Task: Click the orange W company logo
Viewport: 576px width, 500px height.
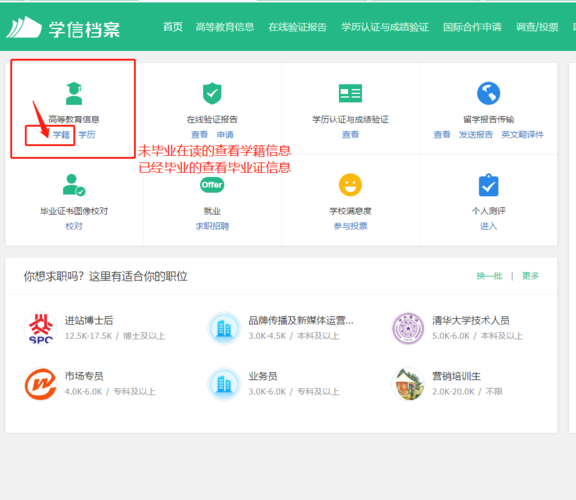Action: point(40,384)
